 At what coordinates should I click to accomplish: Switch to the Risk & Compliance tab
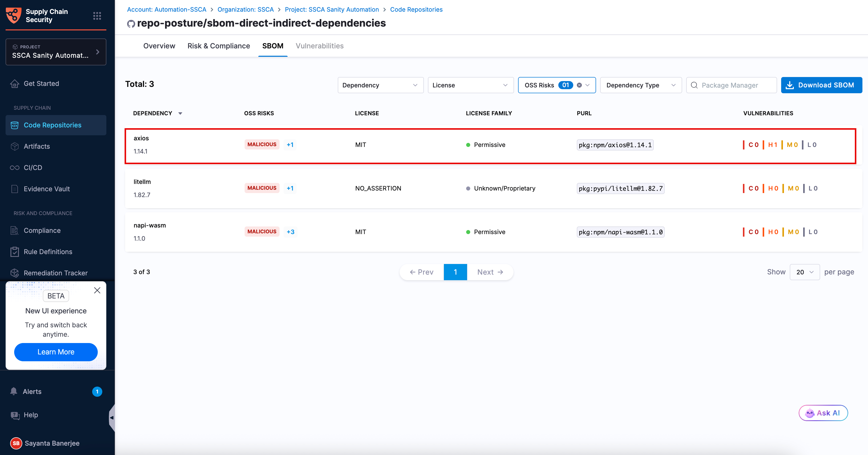(x=219, y=46)
